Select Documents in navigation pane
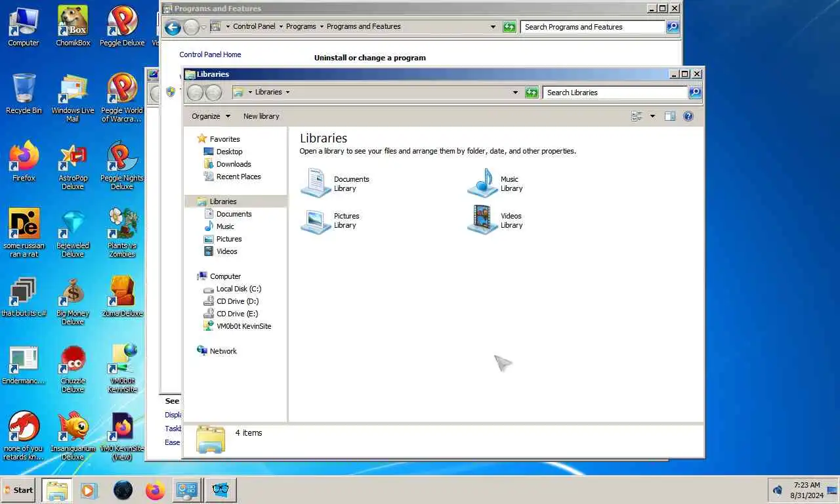The width and height of the screenshot is (840, 504). click(234, 214)
